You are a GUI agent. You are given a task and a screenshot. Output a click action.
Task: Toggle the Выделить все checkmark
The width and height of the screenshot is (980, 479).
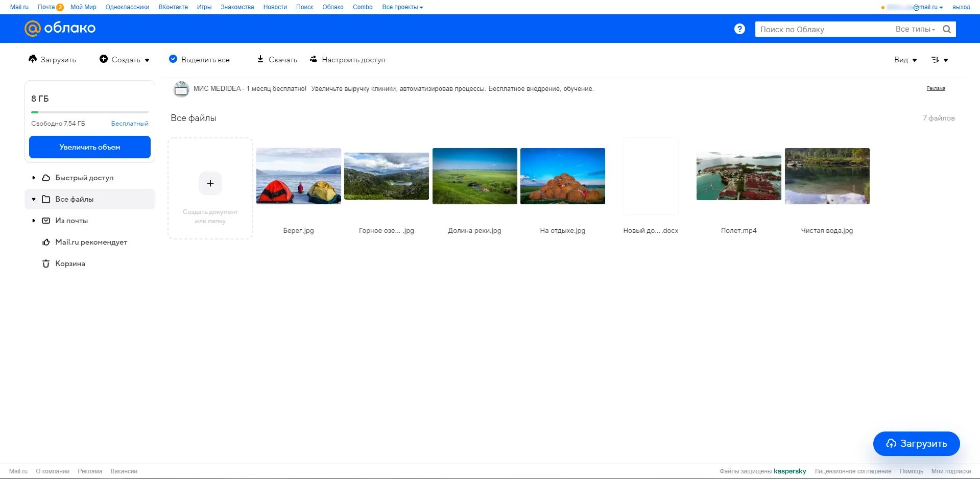[x=173, y=59]
